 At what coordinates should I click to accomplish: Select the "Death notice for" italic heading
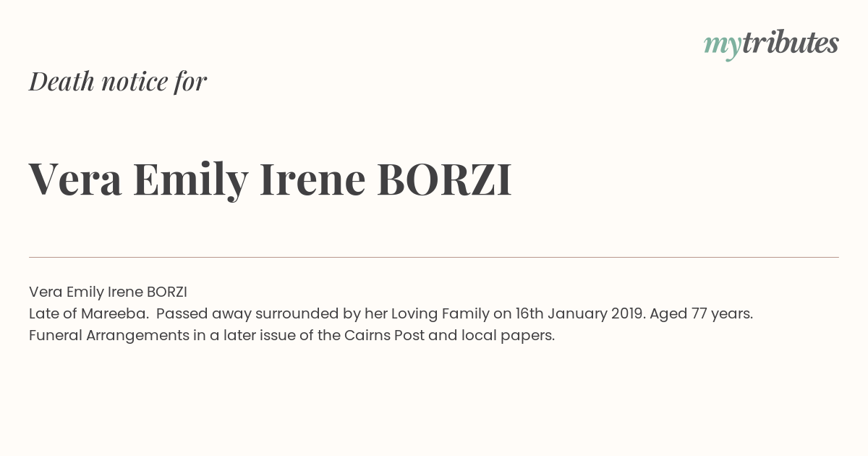(x=118, y=81)
